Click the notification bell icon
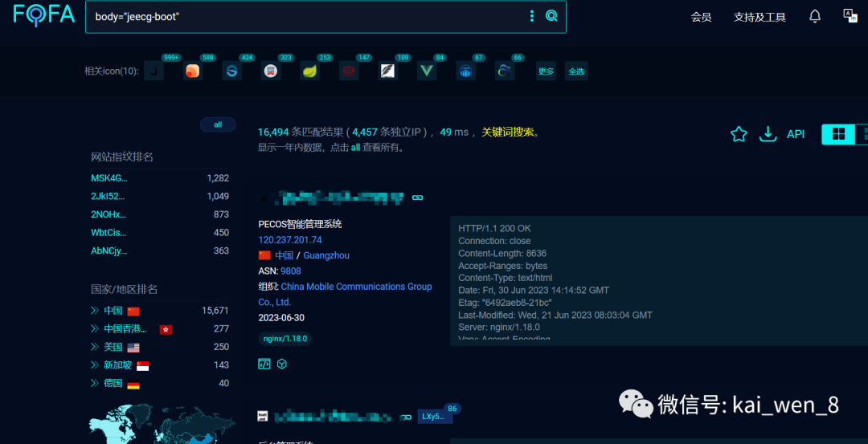The image size is (868, 444). click(x=815, y=16)
